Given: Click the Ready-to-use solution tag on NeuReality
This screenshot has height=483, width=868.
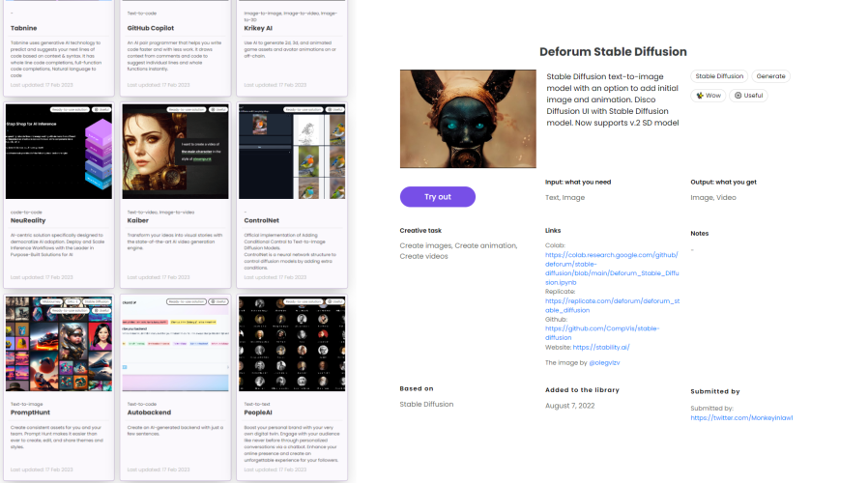Looking at the screenshot, I should pyautogui.click(x=70, y=109).
